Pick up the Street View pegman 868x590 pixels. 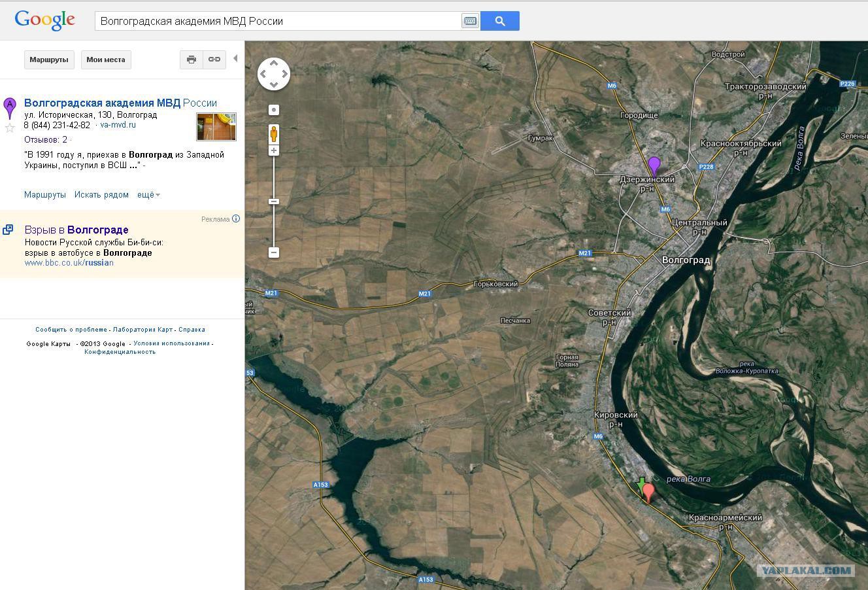pyautogui.click(x=274, y=133)
